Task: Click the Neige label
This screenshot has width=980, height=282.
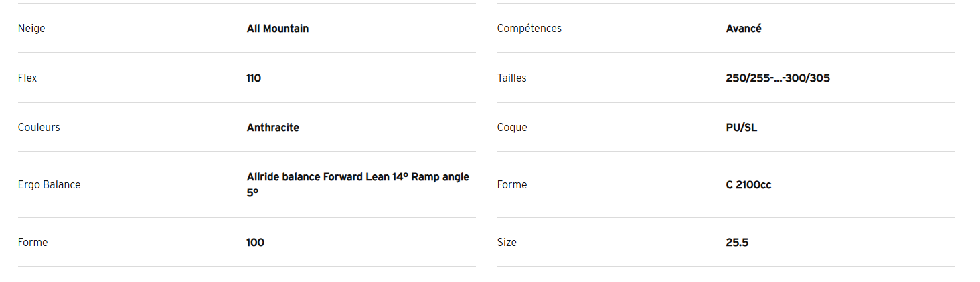Action: [31, 29]
